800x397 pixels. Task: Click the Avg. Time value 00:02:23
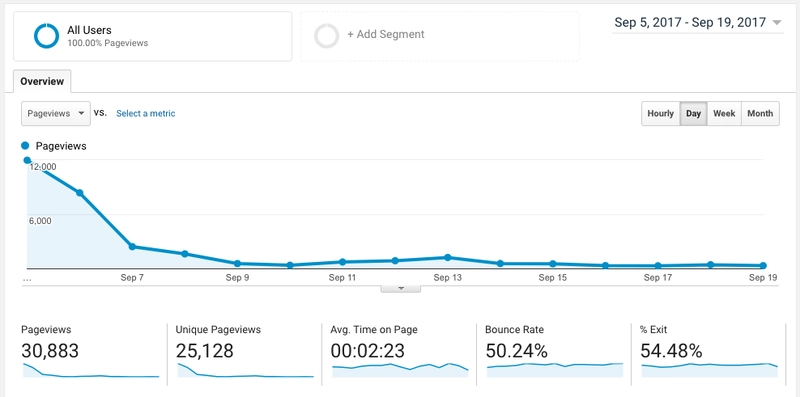point(367,351)
